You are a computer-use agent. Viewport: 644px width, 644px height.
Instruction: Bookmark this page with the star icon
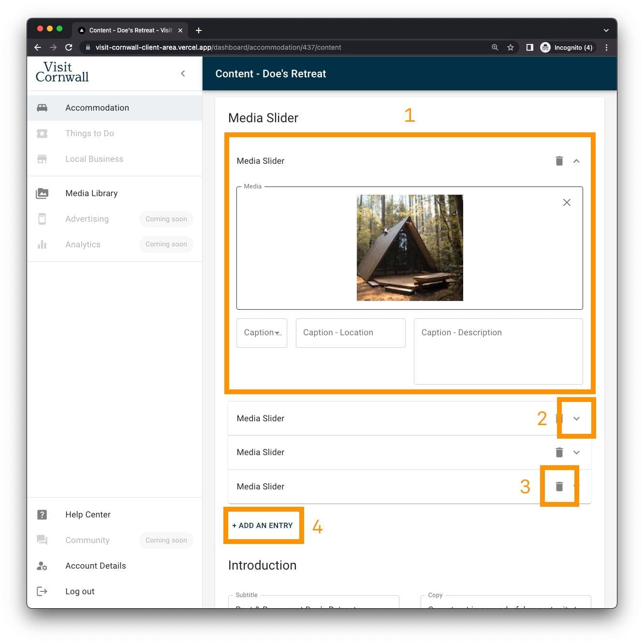510,47
